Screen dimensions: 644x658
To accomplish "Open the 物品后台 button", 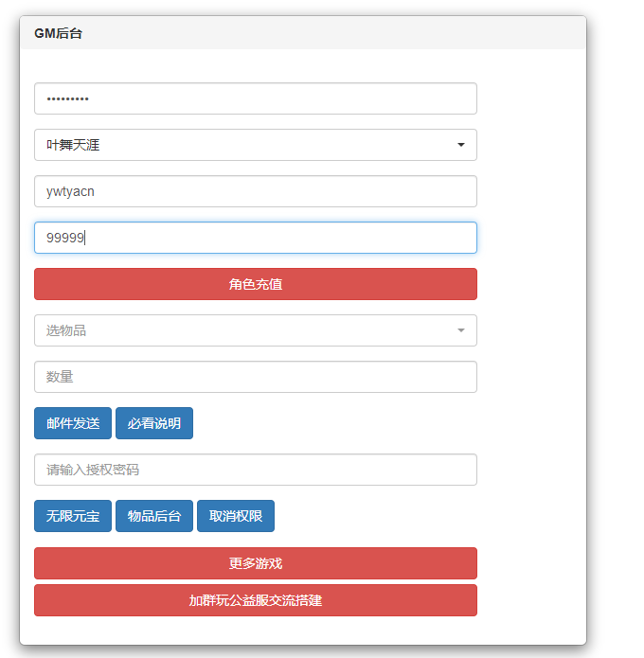I will pos(154,516).
